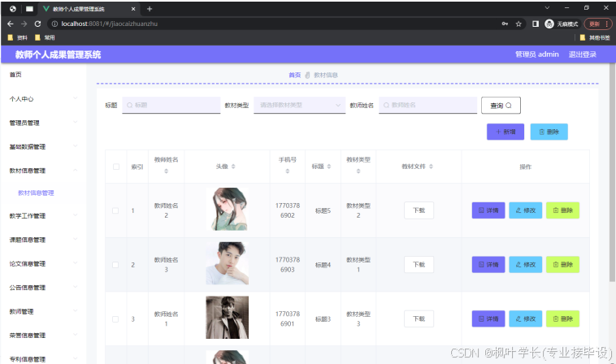
Task: Collapse 教材信息管理 parent menu
Action: pos(43,171)
